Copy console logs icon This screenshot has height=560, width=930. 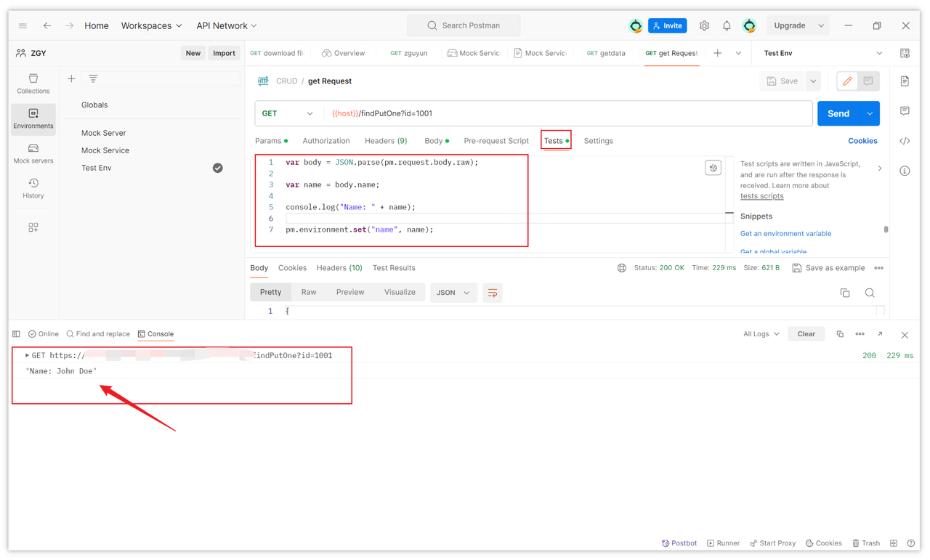click(840, 334)
